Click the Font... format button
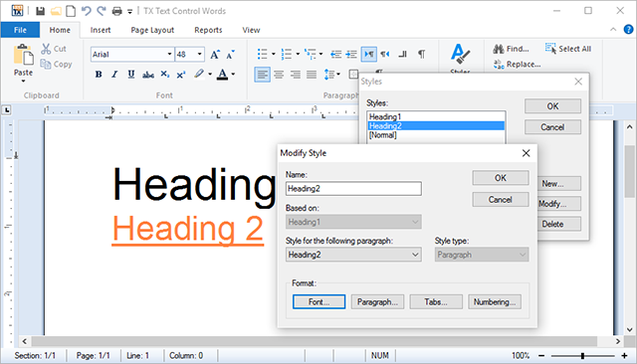 pos(318,302)
